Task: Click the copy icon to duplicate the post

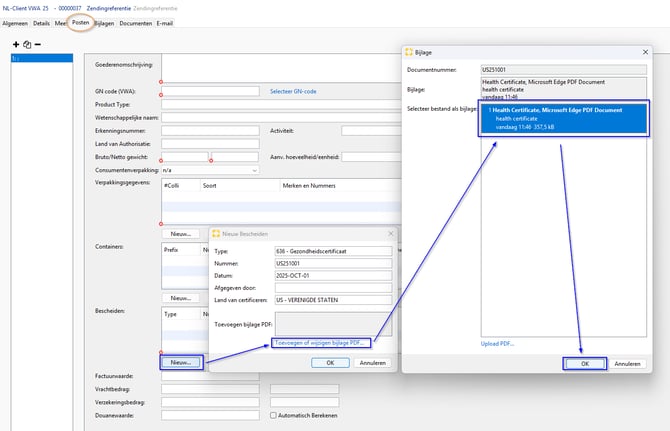Action: (x=26, y=44)
